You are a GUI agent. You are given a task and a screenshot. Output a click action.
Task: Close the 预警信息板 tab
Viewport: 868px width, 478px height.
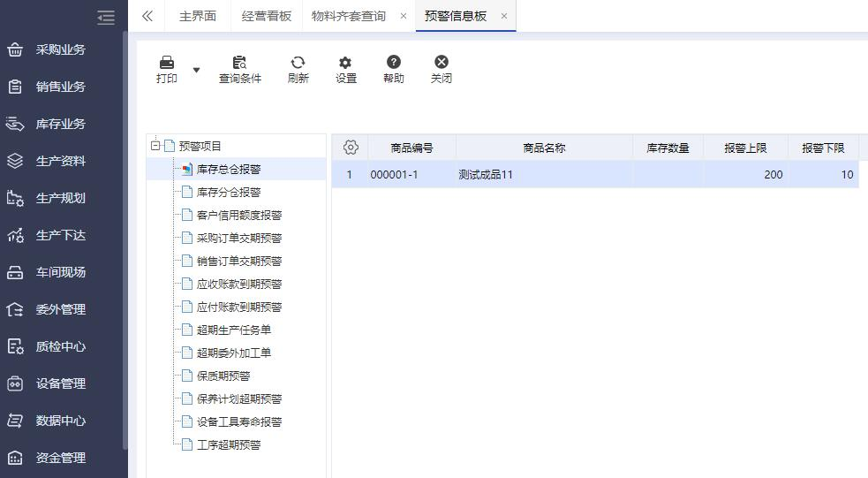pos(504,16)
